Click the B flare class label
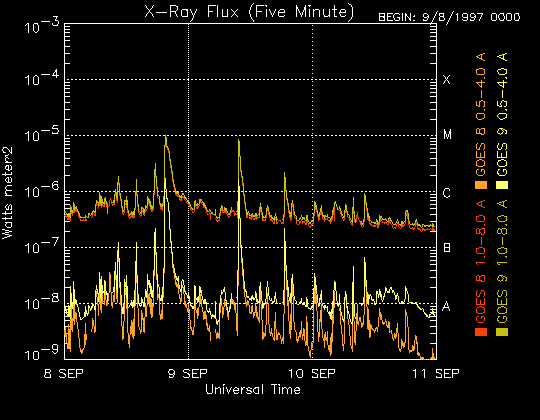Screen dimensions: 540x420 click(x=447, y=248)
